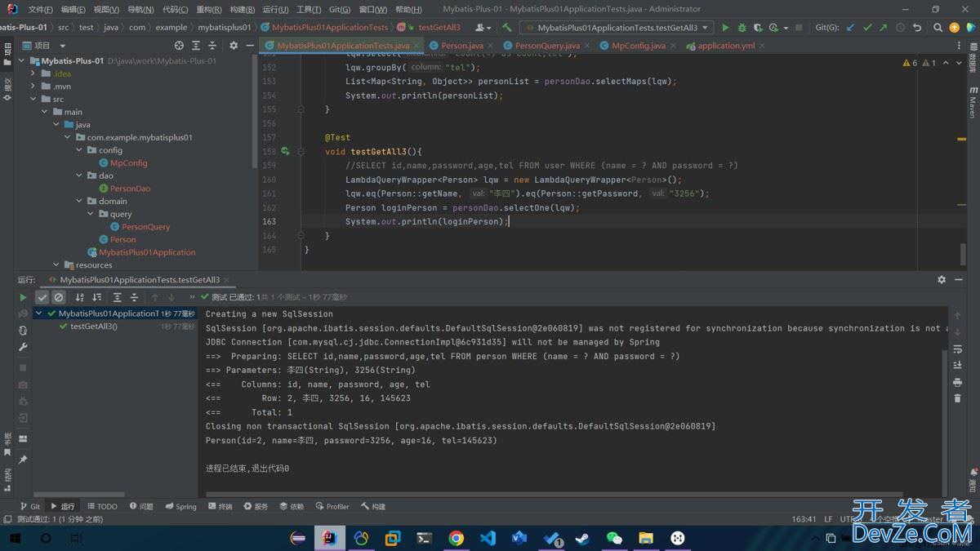Toggle show ignored tests button

(60, 298)
